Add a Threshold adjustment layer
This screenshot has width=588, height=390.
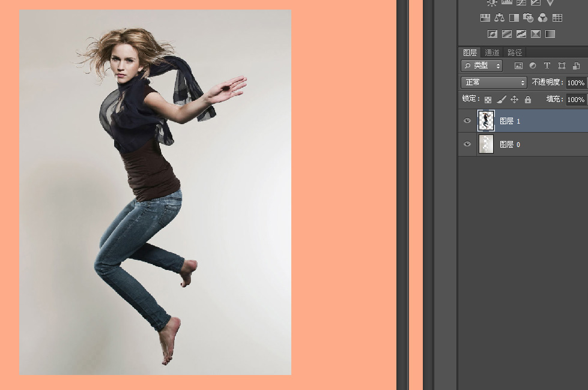tap(521, 34)
